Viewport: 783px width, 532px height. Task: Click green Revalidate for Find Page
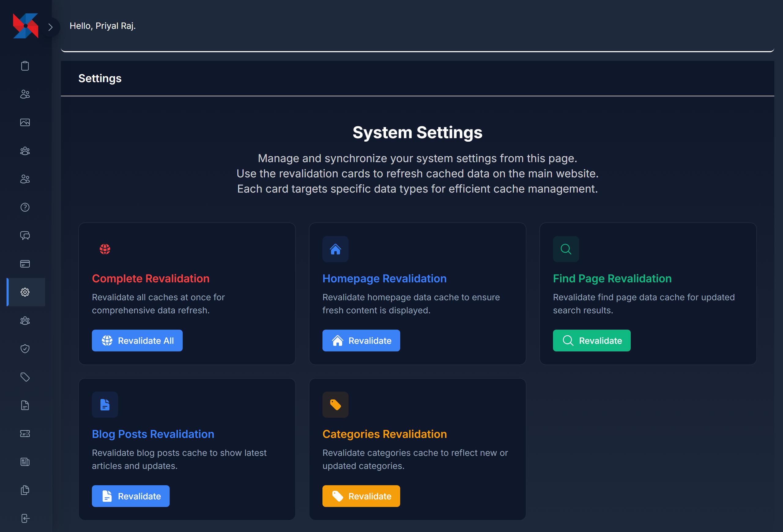(592, 340)
